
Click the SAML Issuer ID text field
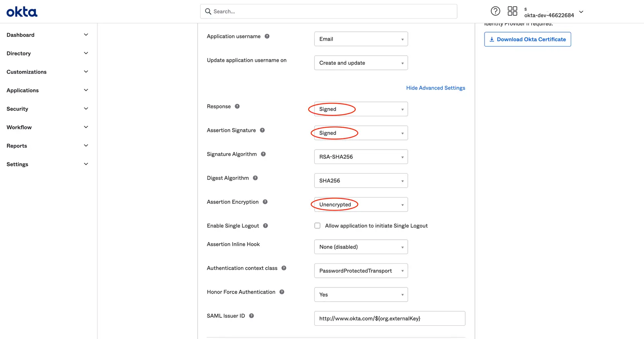coord(390,318)
